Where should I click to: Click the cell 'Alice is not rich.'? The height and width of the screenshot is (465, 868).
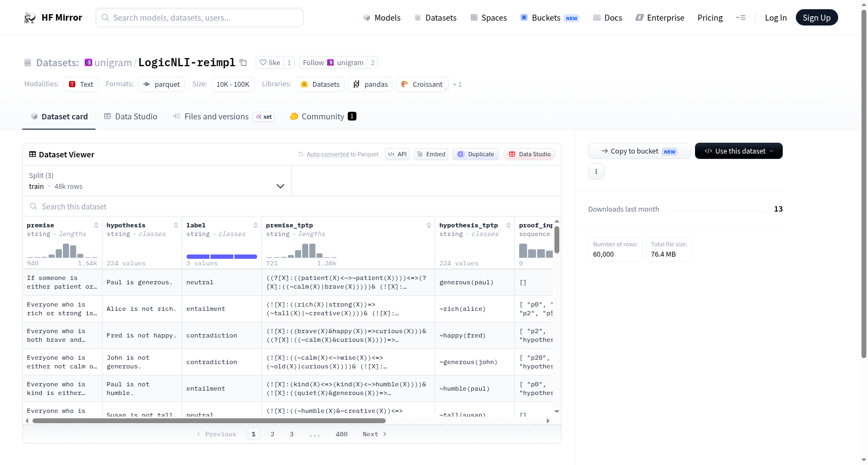[x=142, y=309]
